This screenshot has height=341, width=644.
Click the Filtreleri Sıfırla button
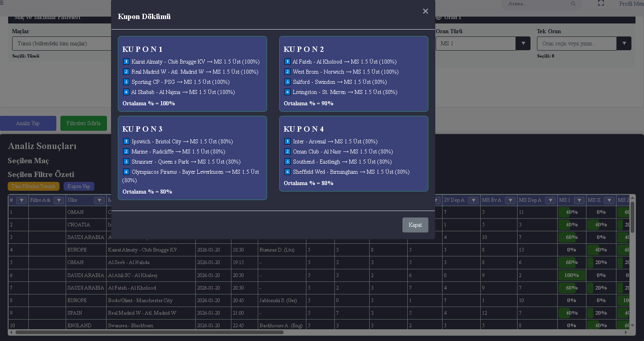point(83,123)
